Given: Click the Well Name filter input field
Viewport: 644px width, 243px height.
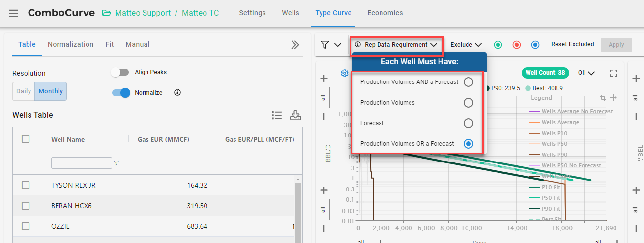Looking at the screenshot, I should click(x=82, y=163).
